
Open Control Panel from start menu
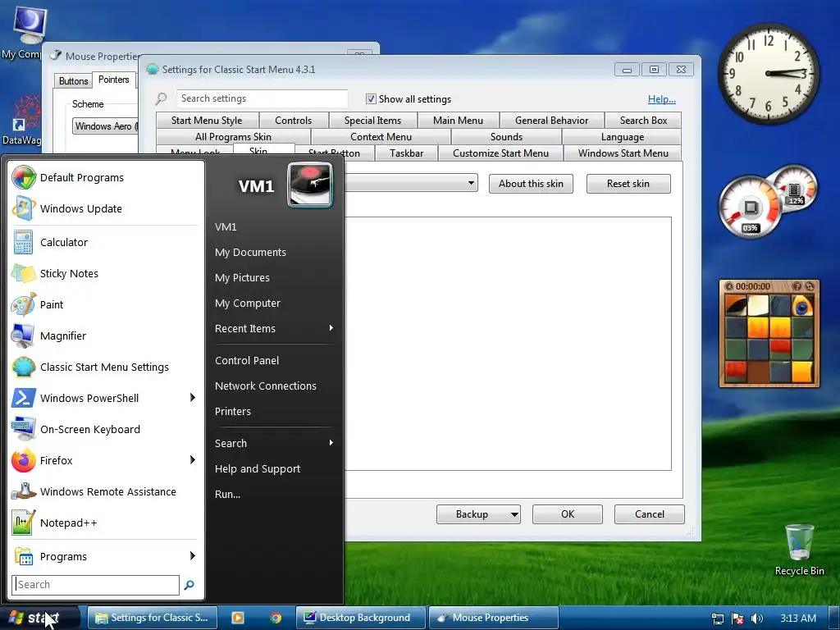247,361
